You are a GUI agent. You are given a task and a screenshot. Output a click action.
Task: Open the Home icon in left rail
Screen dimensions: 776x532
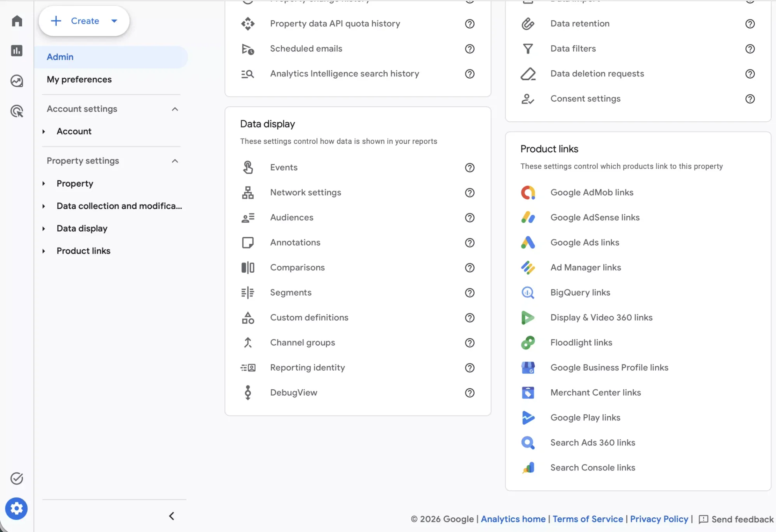[17, 21]
